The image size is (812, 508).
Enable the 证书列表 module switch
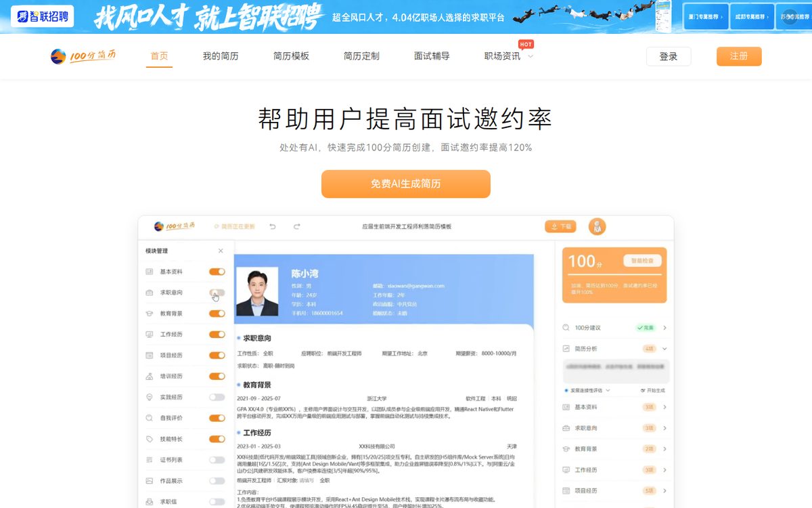(x=217, y=460)
